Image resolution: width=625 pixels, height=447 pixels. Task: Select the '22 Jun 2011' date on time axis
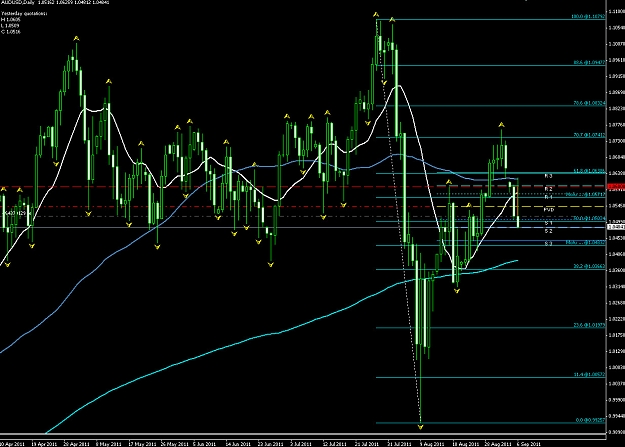click(270, 444)
